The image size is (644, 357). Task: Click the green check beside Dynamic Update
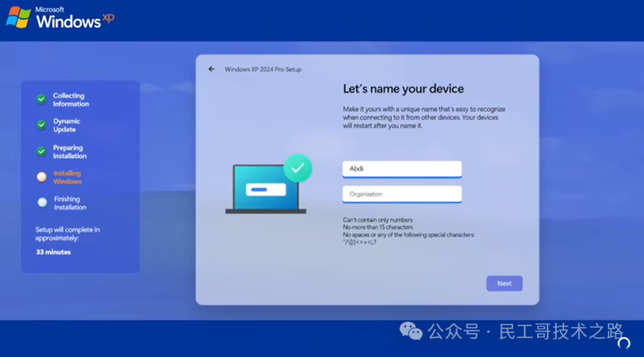(x=41, y=124)
